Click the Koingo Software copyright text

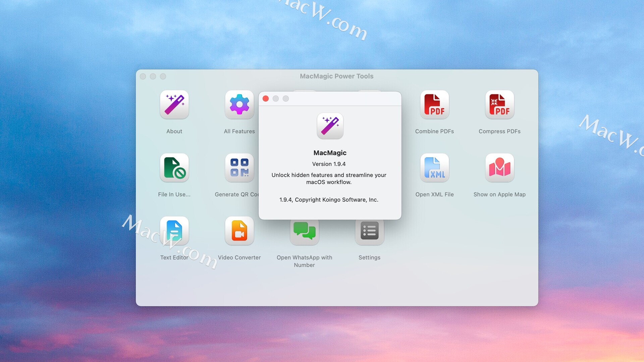tap(329, 200)
